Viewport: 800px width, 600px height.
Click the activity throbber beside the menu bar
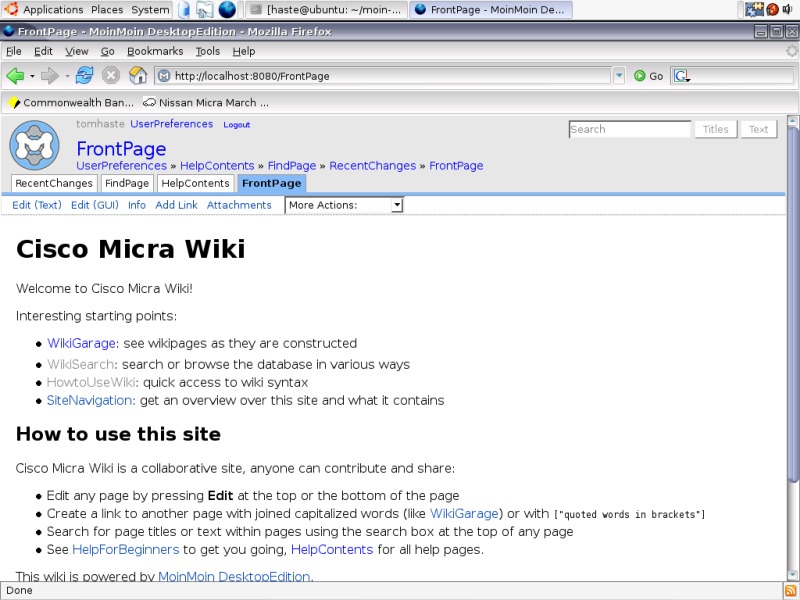[792, 51]
